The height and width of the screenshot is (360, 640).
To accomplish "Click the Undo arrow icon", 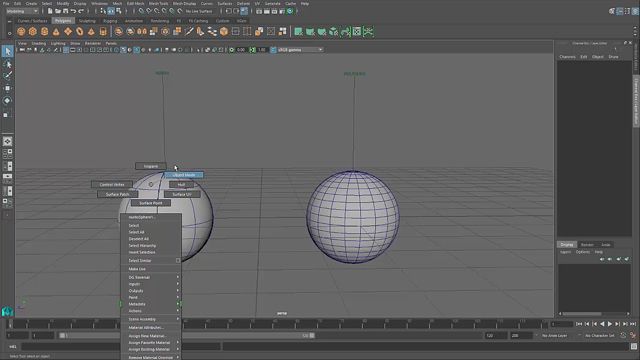I will [73, 11].
